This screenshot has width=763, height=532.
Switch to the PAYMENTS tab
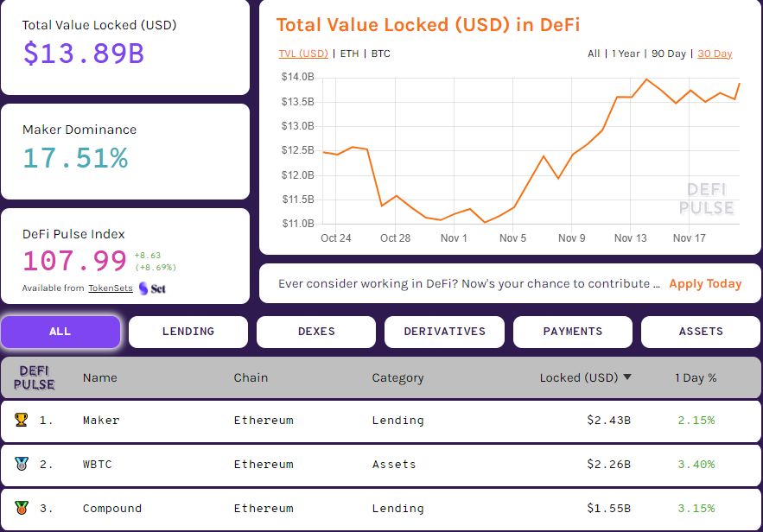coord(572,332)
